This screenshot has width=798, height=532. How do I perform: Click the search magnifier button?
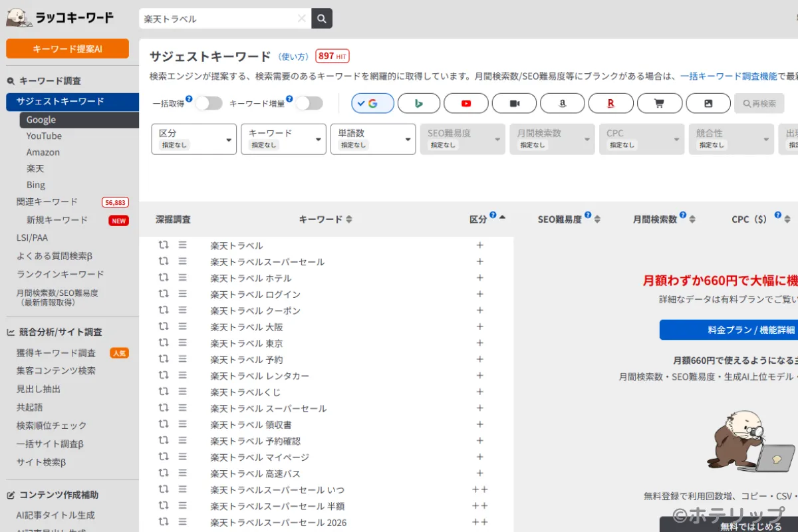click(322, 19)
